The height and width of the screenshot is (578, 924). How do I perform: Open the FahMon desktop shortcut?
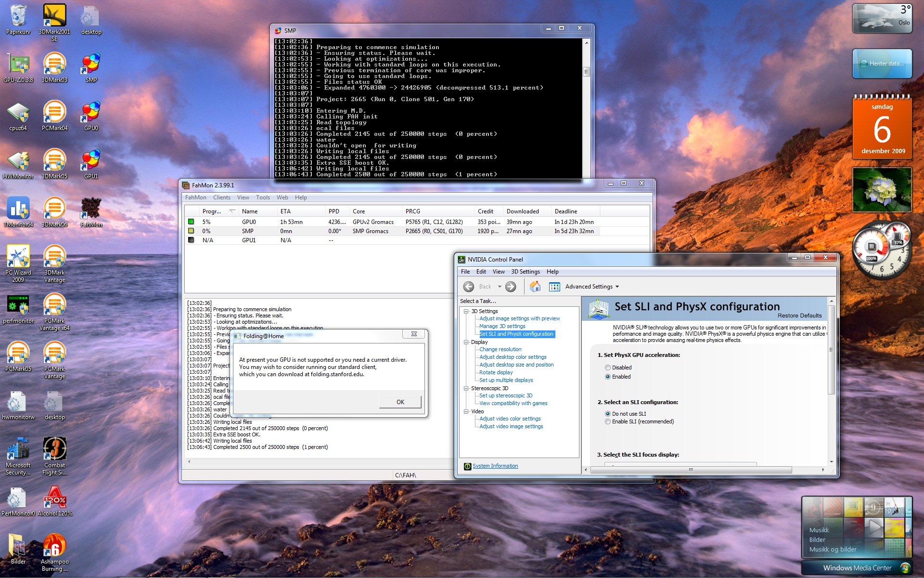tap(91, 212)
